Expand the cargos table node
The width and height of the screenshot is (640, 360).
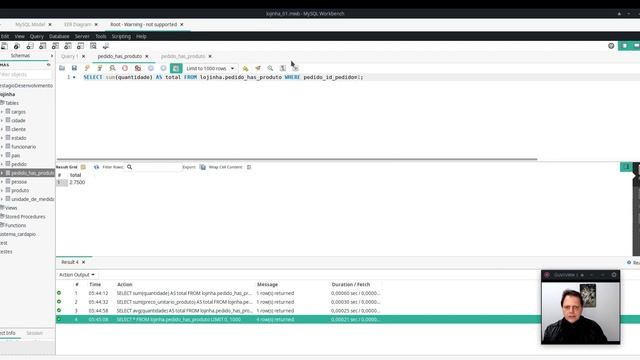point(2,111)
